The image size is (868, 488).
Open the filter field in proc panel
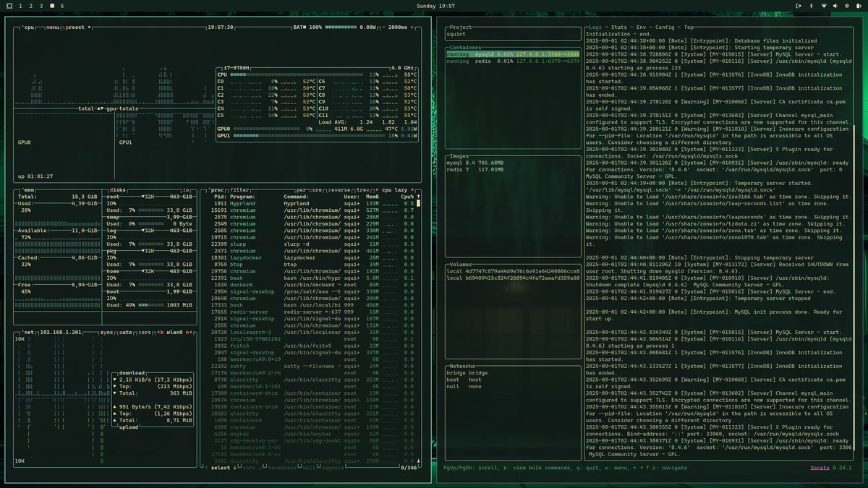(239, 189)
